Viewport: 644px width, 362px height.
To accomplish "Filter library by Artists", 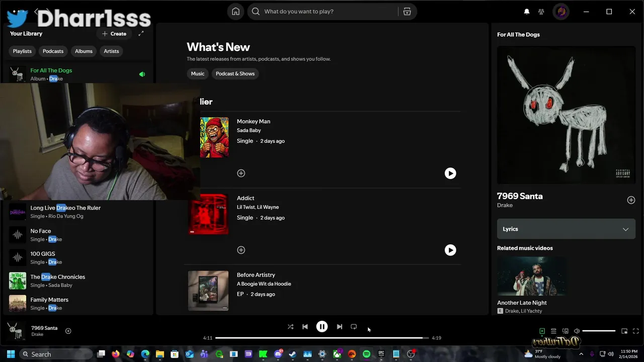I will point(111,51).
